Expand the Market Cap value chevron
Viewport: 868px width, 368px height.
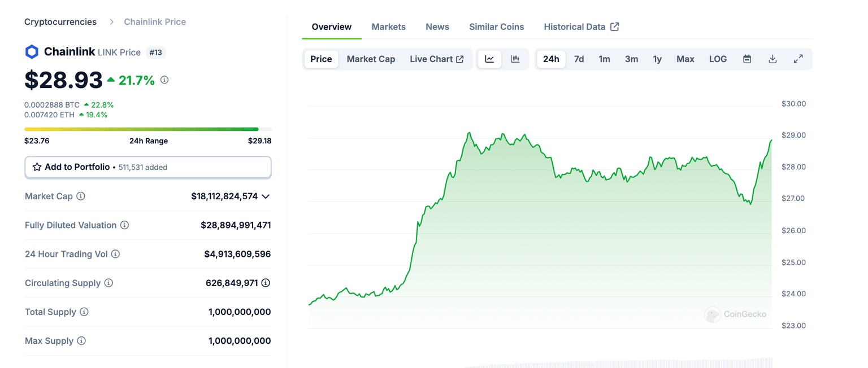(266, 196)
